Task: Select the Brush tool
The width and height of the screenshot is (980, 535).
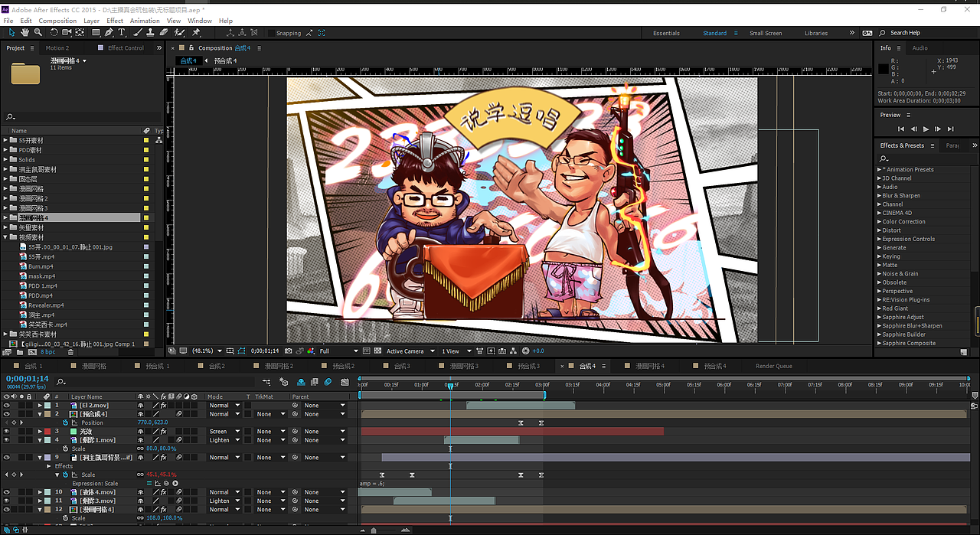Action: 138,33
